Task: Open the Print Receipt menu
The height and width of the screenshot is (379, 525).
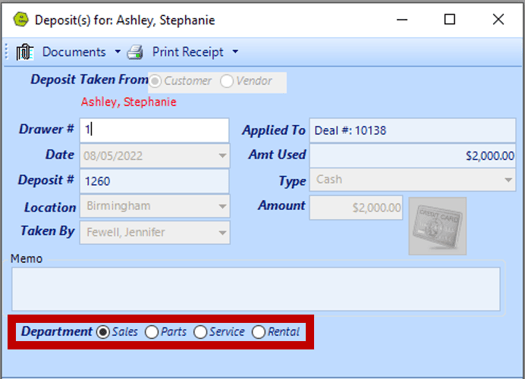Action: 188,52
